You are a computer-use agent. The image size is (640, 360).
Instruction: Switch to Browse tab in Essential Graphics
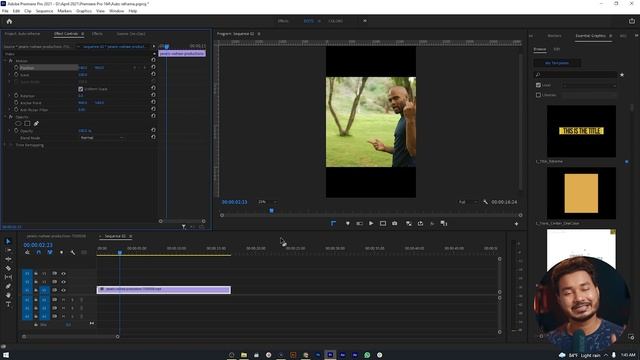[x=540, y=49]
